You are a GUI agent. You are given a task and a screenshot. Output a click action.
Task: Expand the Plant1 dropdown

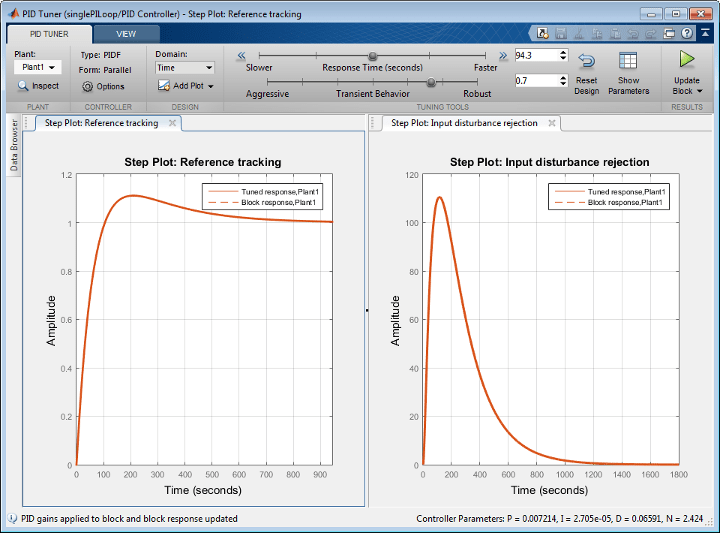(x=38, y=67)
